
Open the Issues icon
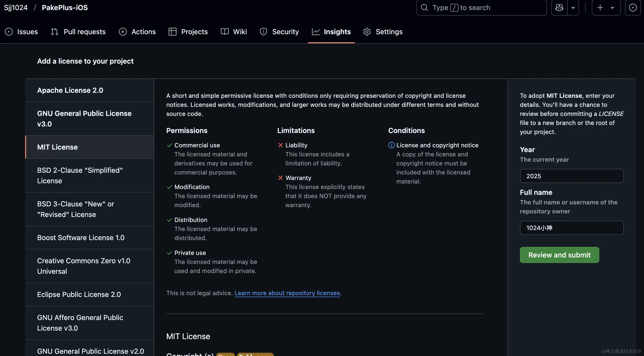pyautogui.click(x=9, y=32)
